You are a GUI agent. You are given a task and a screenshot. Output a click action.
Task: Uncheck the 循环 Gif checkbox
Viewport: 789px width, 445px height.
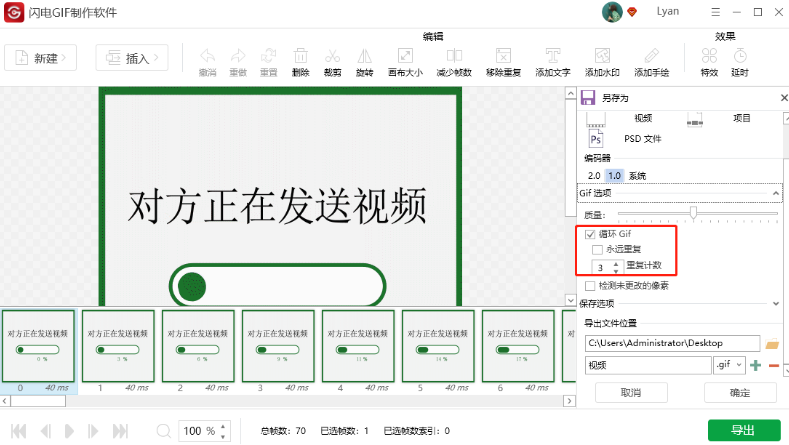point(590,234)
